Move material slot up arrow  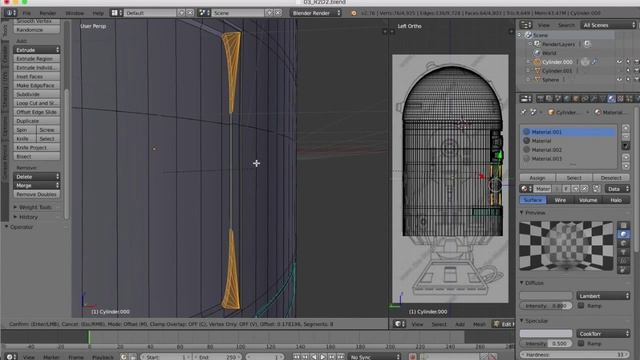[x=626, y=157]
